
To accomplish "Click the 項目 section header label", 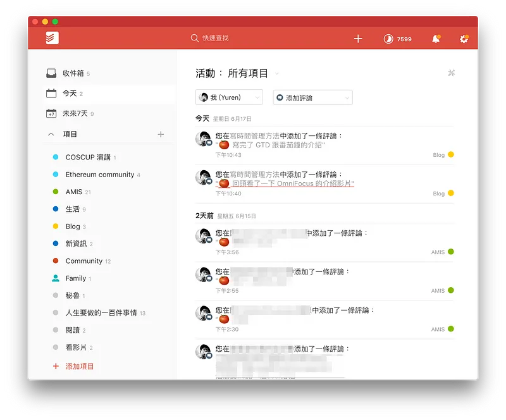I will click(x=70, y=134).
